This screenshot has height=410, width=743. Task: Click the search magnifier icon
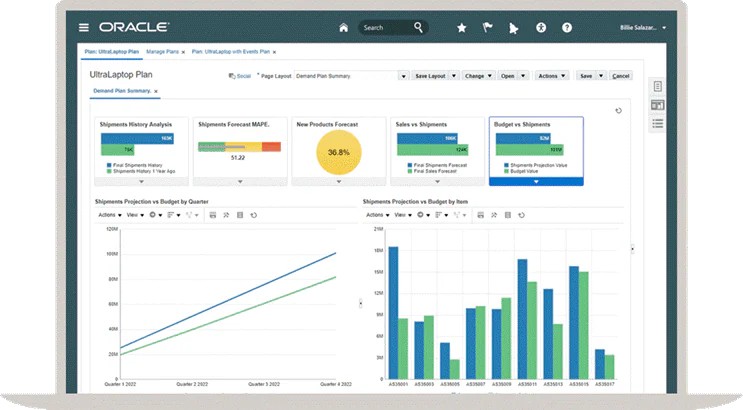(x=418, y=27)
